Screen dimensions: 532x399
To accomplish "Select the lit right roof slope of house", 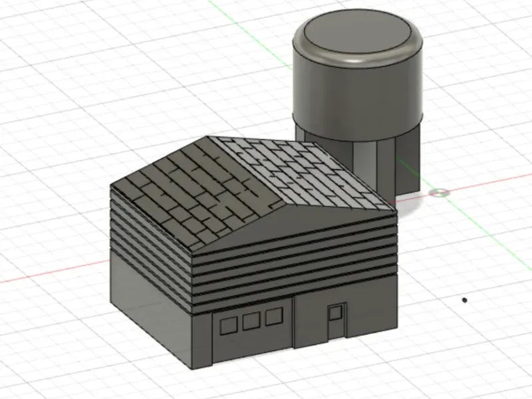I will [302, 173].
